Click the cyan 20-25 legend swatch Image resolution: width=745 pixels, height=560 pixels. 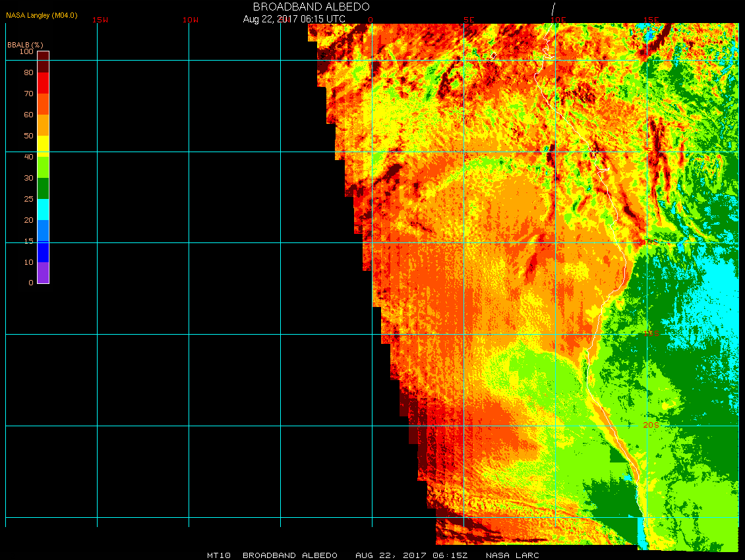[x=44, y=210]
